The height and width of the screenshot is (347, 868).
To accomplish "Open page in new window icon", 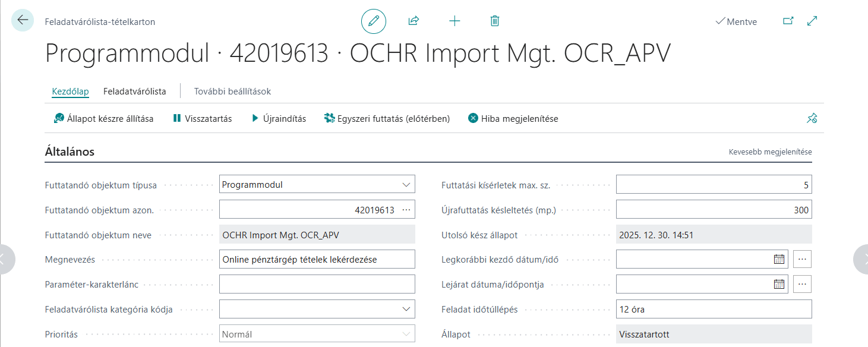I will tap(788, 21).
